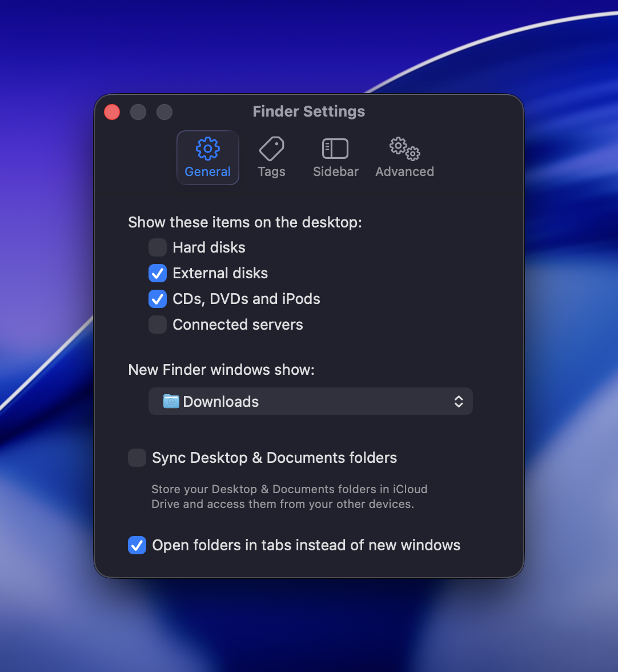Disable Open folders in tabs option

pyautogui.click(x=137, y=545)
